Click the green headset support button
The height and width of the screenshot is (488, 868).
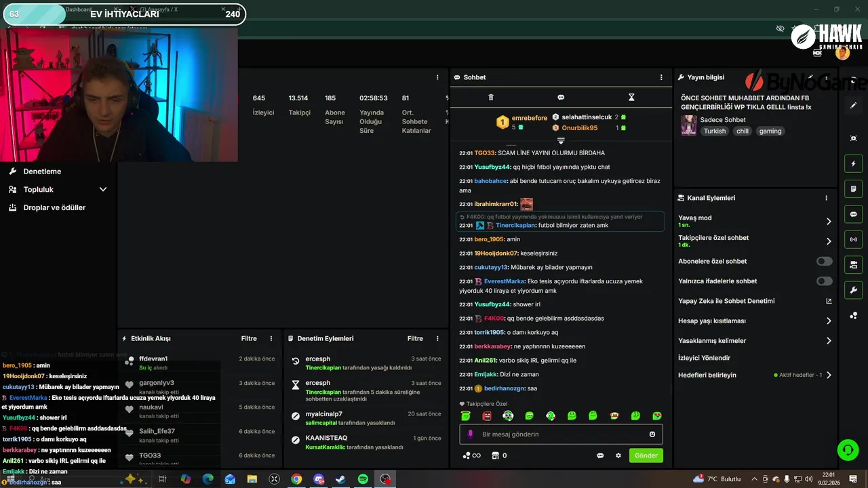click(x=847, y=449)
